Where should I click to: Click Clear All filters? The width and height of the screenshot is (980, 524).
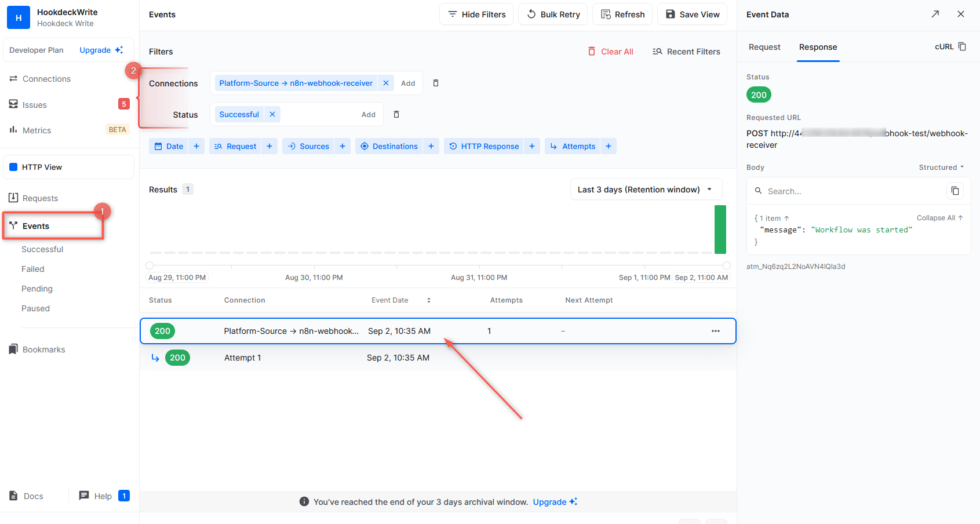[x=610, y=52]
